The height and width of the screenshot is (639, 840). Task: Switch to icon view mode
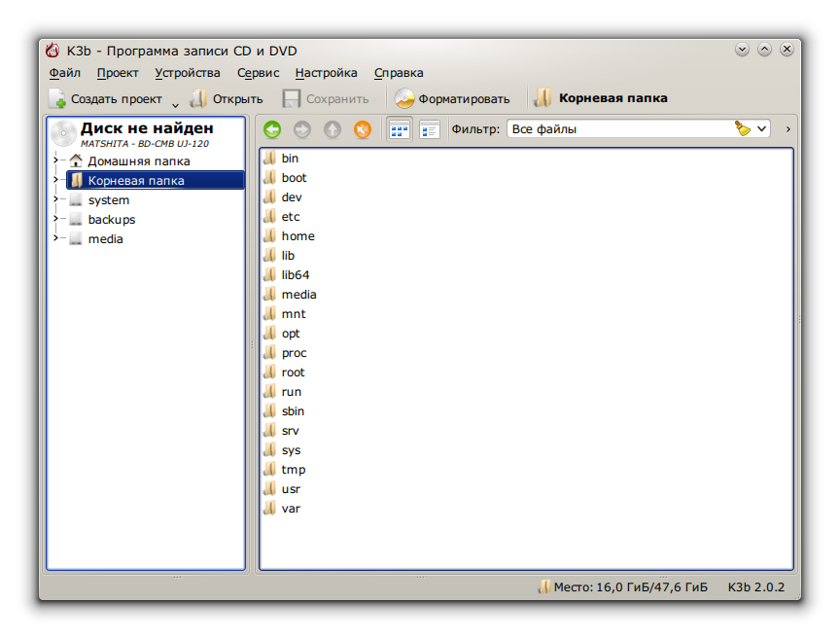(399, 129)
